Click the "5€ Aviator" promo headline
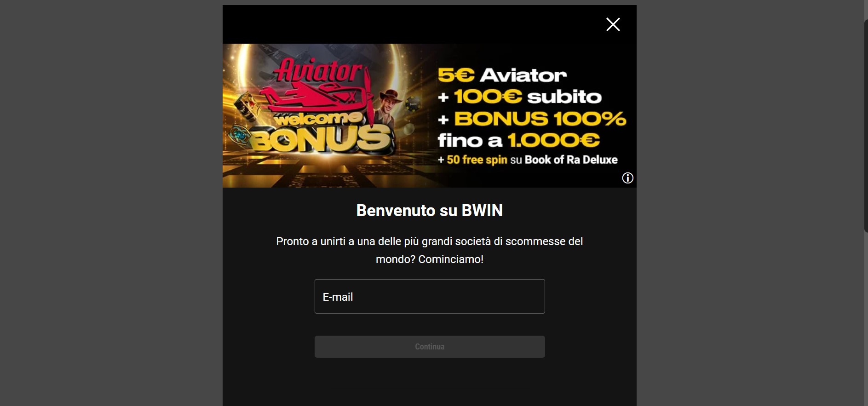Image resolution: width=868 pixels, height=406 pixels. pos(502,75)
